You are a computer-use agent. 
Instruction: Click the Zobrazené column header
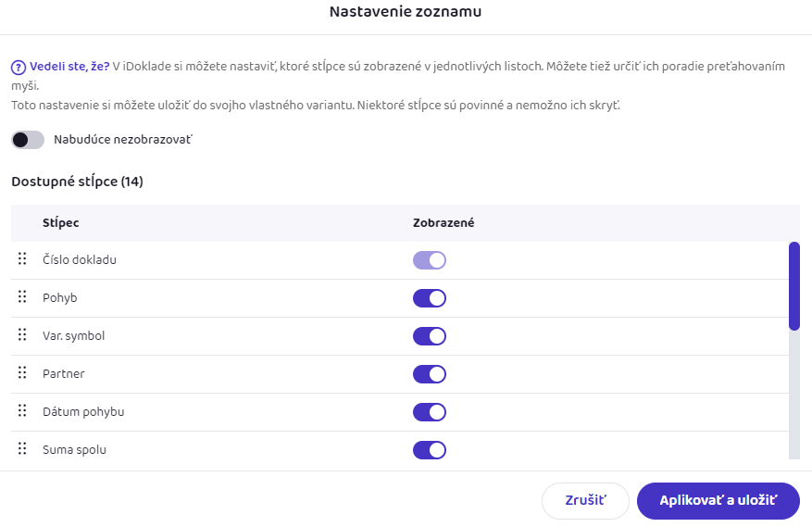pos(443,223)
